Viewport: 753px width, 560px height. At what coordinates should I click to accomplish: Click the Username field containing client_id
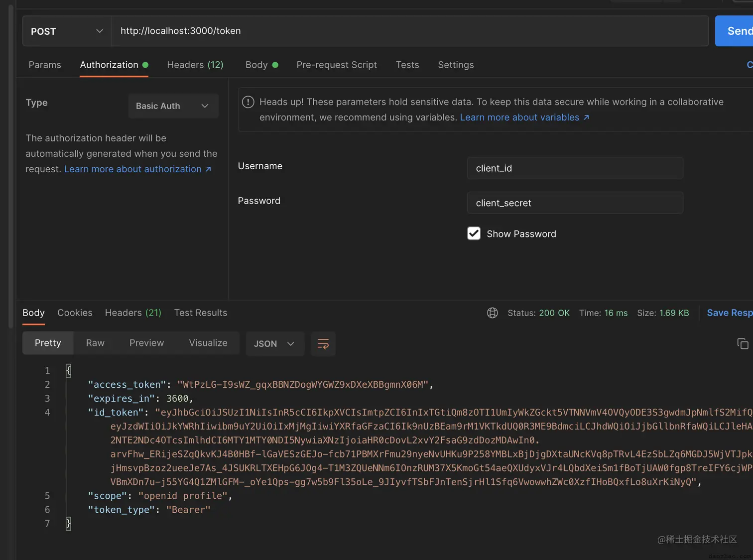(x=575, y=168)
